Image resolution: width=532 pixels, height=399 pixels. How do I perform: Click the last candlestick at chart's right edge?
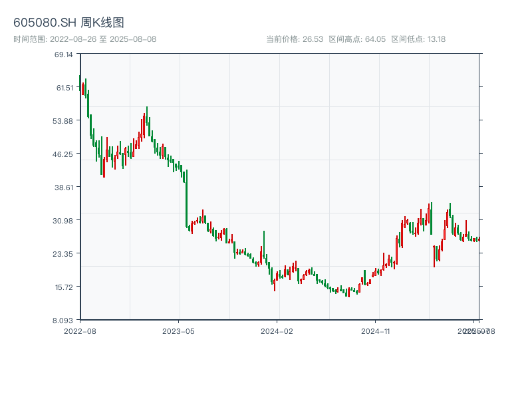tap(478, 239)
